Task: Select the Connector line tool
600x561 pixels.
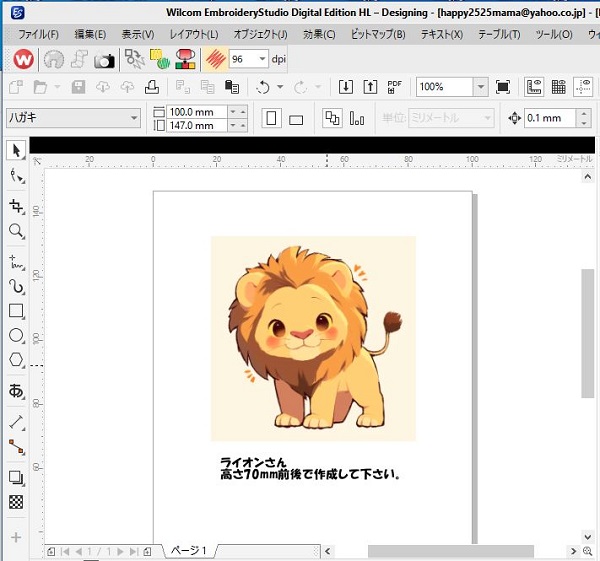Action: pyautogui.click(x=16, y=447)
